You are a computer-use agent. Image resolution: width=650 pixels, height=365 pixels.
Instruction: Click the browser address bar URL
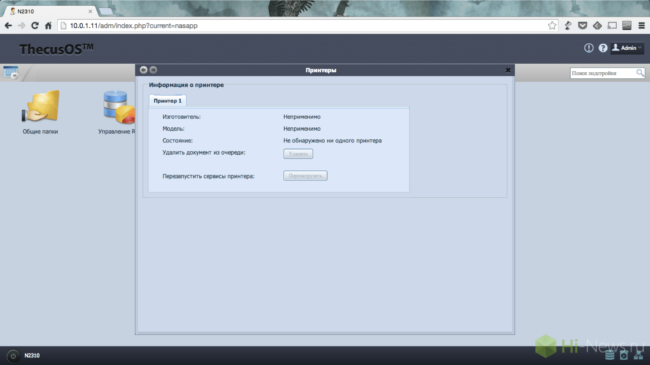click(x=133, y=26)
